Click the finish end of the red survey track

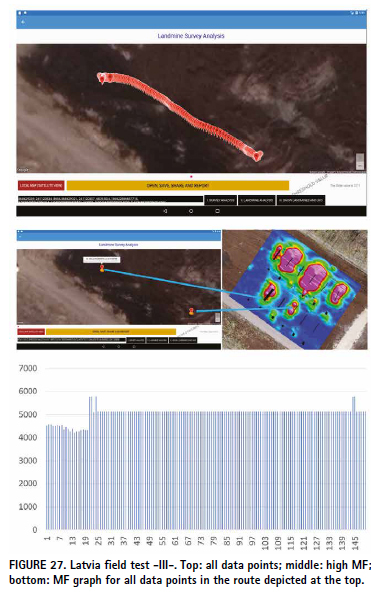[258, 155]
